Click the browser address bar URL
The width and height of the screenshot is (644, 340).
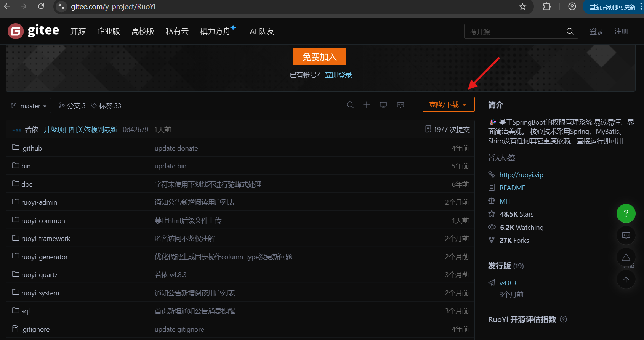113,6
